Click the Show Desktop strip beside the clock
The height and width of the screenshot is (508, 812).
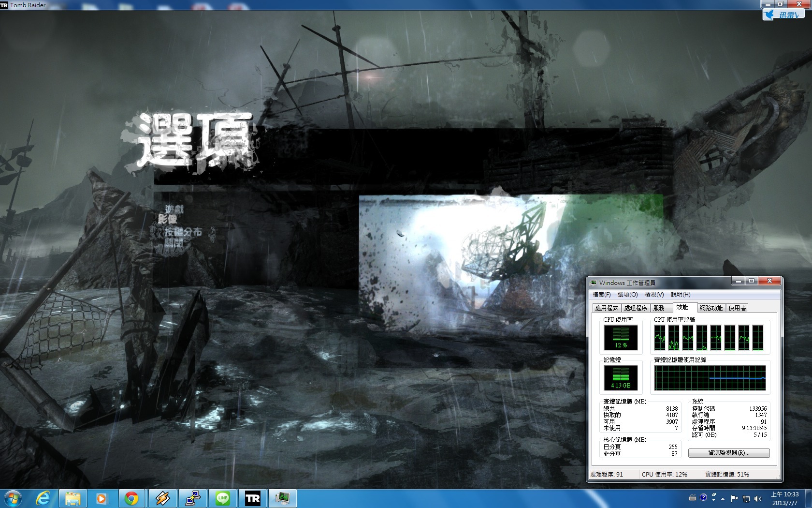tap(808, 498)
